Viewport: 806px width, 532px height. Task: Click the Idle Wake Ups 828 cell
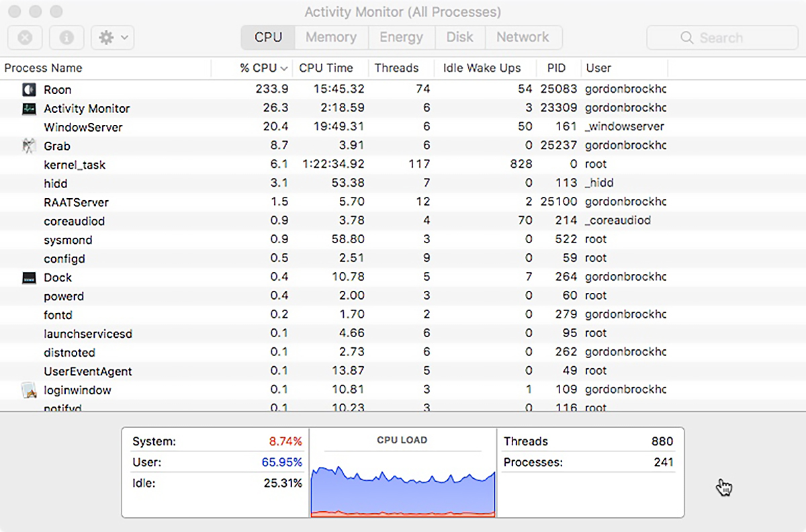522,165
